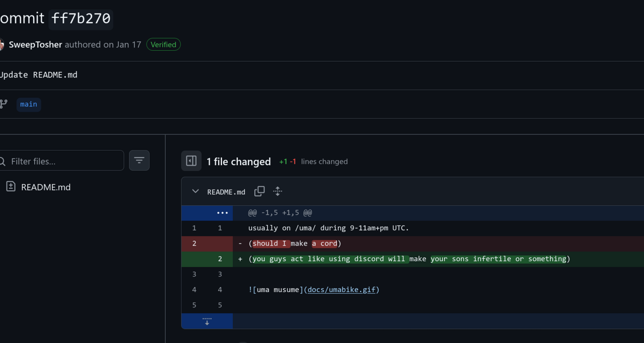Click the '-1' removed lines count
Image resolution: width=644 pixels, height=343 pixels.
[293, 162]
